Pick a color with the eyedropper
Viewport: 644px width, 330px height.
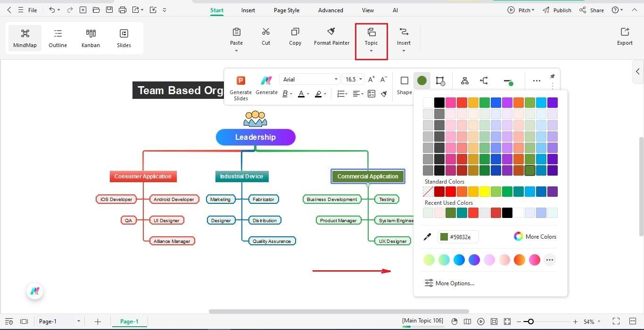click(x=427, y=237)
